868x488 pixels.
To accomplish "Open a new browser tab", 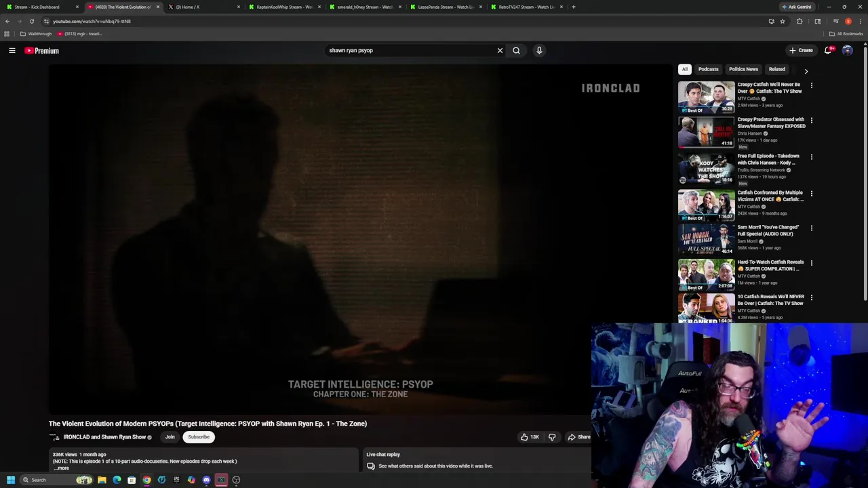I will click(574, 7).
